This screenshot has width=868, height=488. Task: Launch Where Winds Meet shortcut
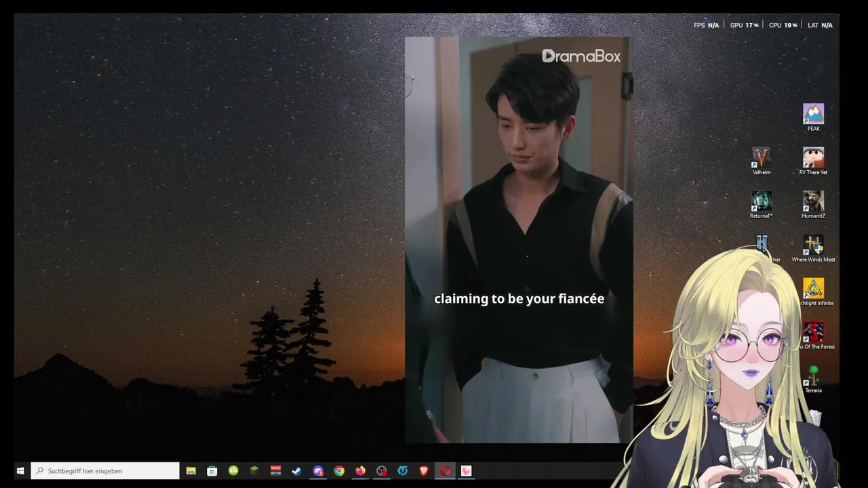click(x=813, y=248)
